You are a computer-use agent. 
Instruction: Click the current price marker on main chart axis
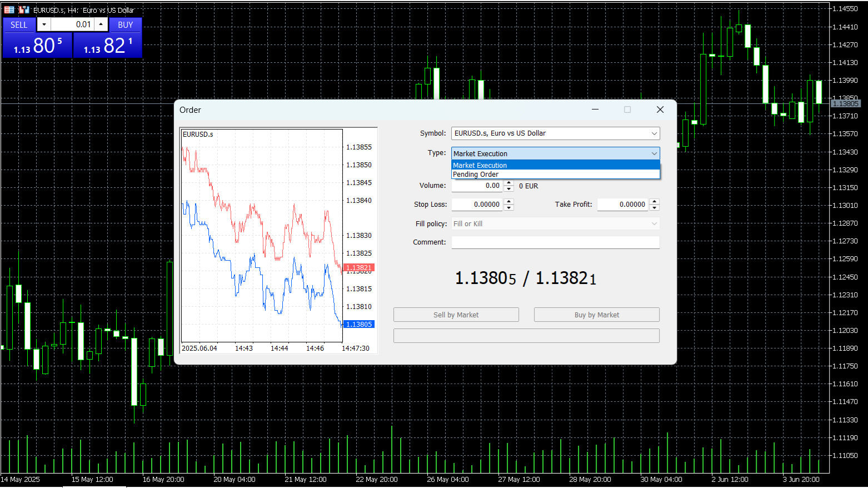[x=845, y=103]
